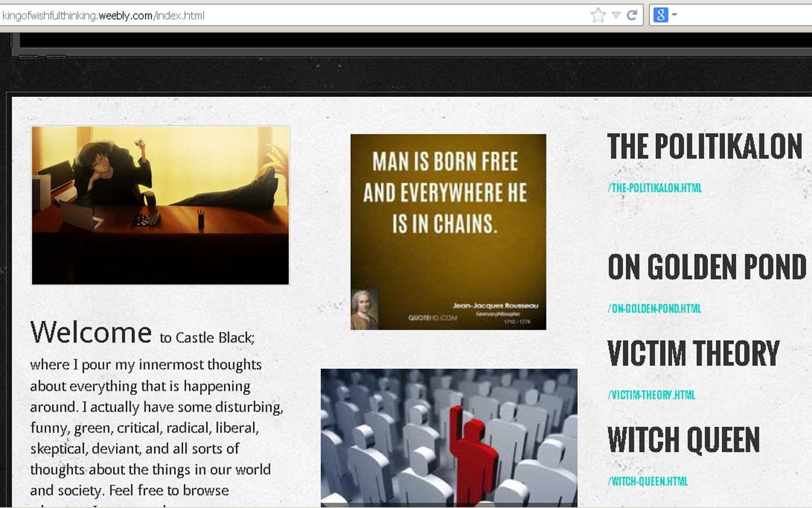Open the /THE-POLITIKALON.HTML link
812x508 pixels.
coord(655,188)
